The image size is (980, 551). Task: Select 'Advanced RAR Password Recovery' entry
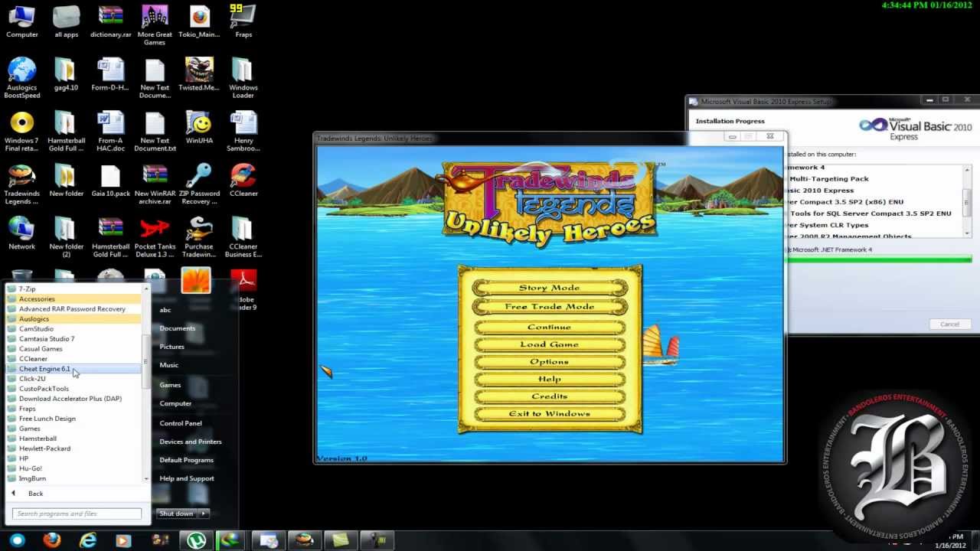tap(74, 309)
